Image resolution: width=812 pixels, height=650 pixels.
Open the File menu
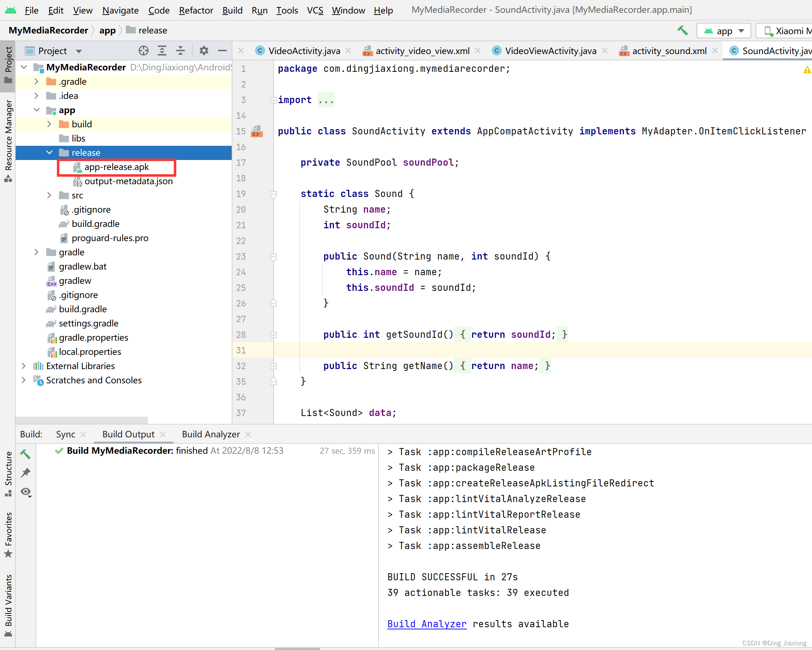[32, 10]
